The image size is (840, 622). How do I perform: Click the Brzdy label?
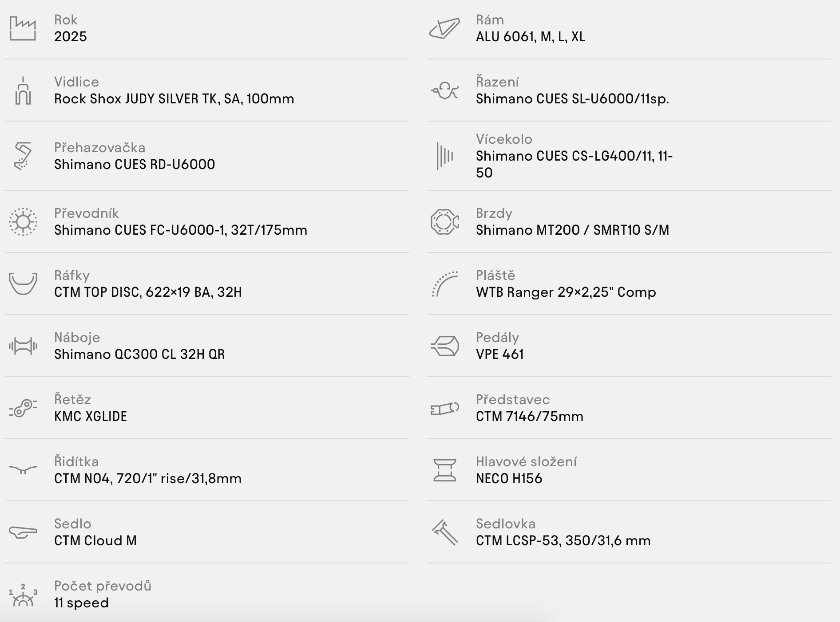494,213
